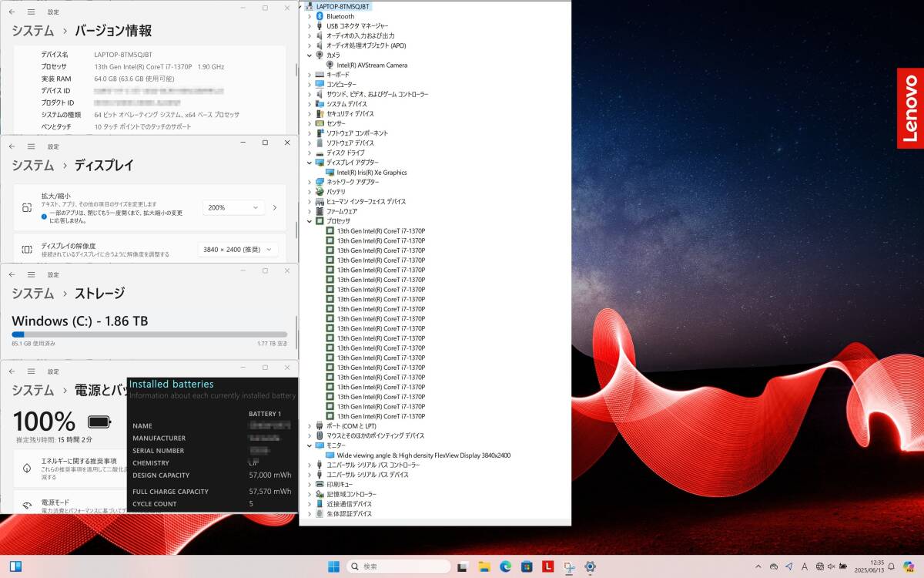Open the red Lenovo L app on taskbar
The height and width of the screenshot is (578, 924).
click(x=548, y=566)
